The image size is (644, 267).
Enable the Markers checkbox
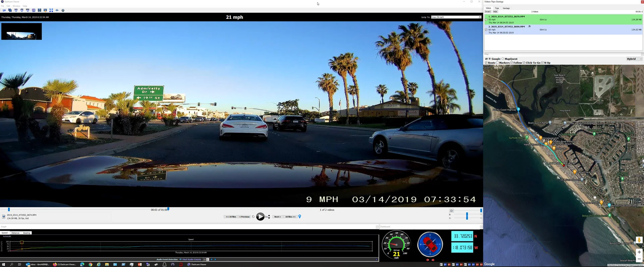(497, 63)
